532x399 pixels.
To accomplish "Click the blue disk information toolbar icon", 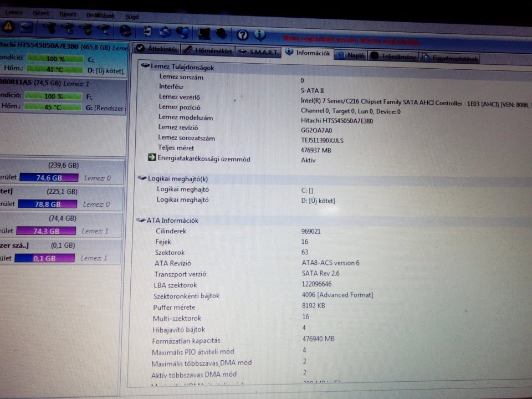I will (27, 27).
